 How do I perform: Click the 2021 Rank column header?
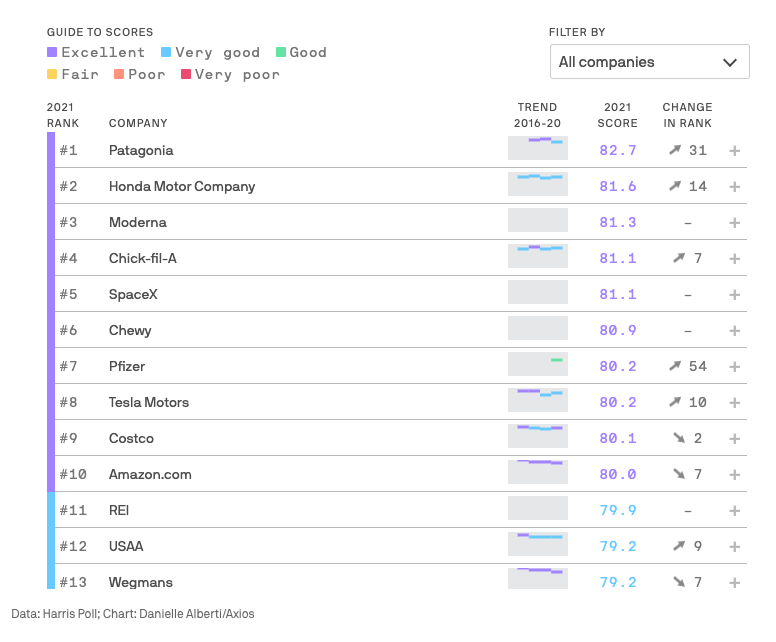point(62,115)
